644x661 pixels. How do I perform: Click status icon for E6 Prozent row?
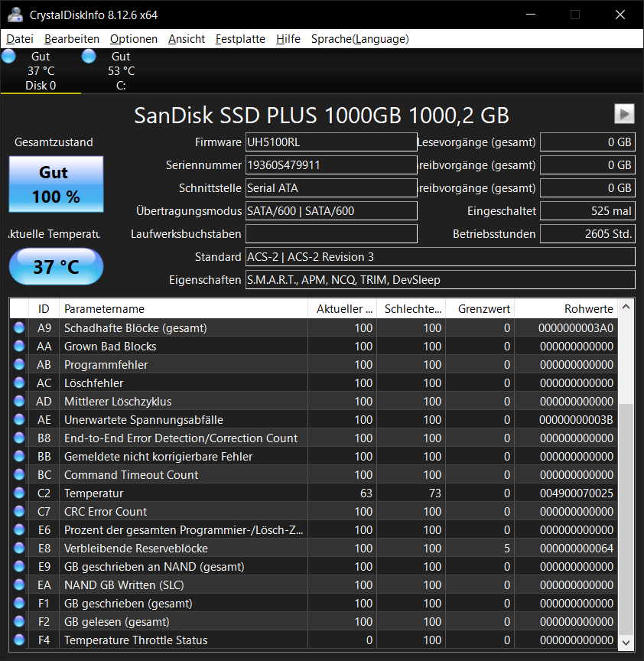coord(19,529)
